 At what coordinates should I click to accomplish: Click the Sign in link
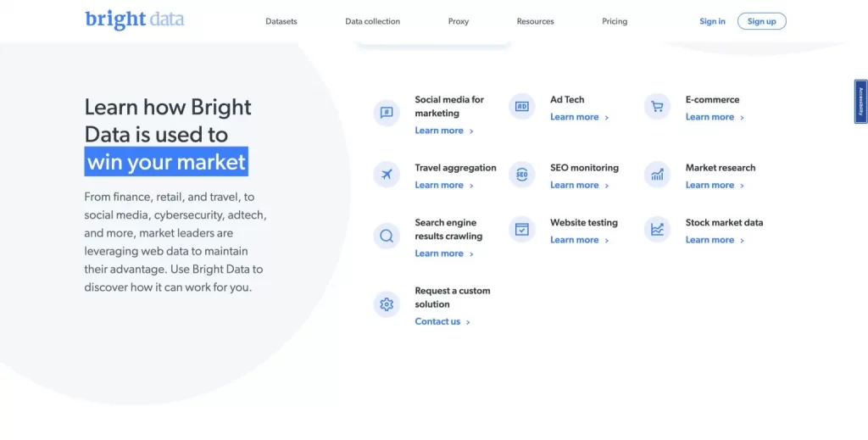point(712,21)
